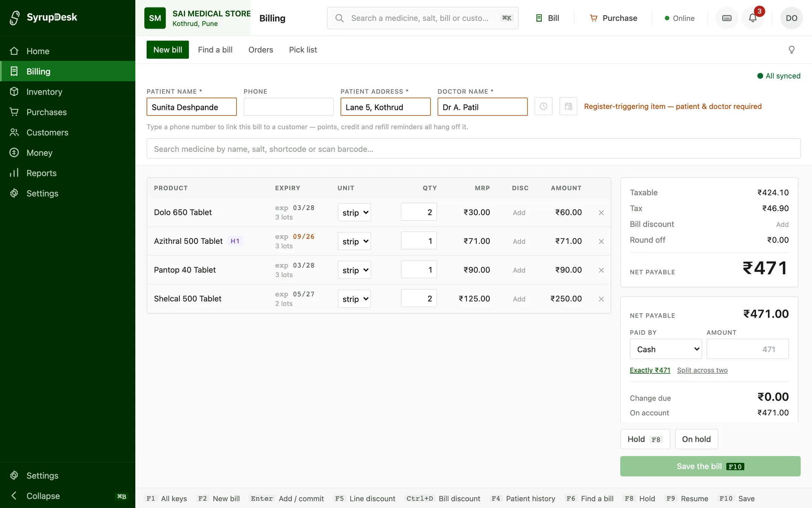Open patient history clock icon
The image size is (812, 508).
544,106
